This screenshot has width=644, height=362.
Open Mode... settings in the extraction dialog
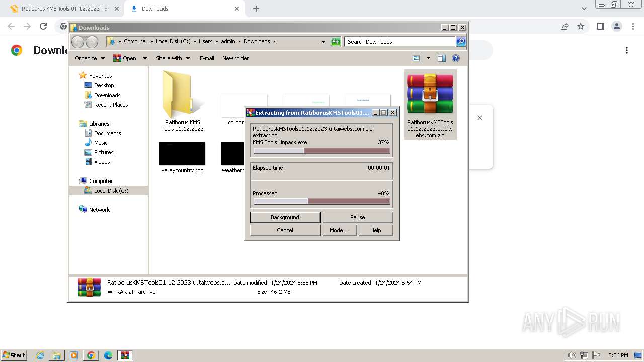click(339, 230)
